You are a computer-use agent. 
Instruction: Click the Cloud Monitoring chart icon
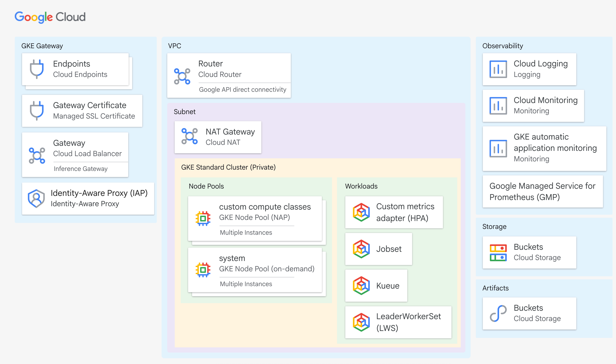498,106
